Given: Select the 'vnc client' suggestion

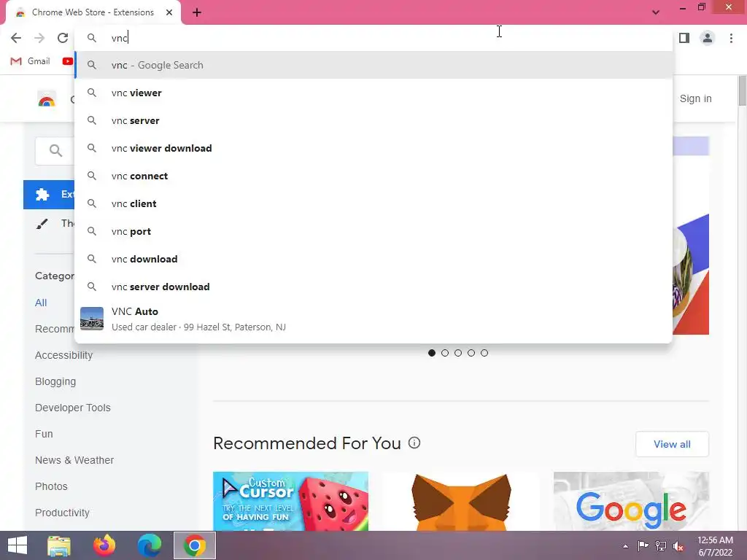Looking at the screenshot, I should [373, 203].
